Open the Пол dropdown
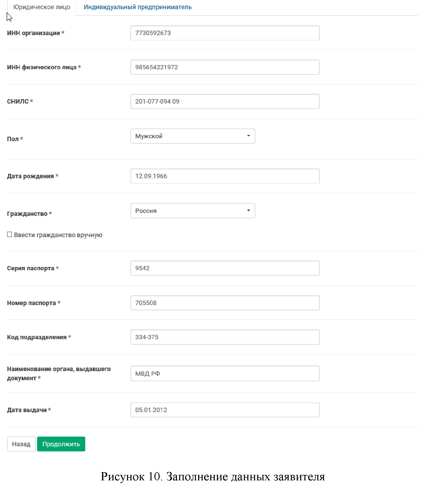Image resolution: width=448 pixels, height=488 pixels. coord(192,136)
